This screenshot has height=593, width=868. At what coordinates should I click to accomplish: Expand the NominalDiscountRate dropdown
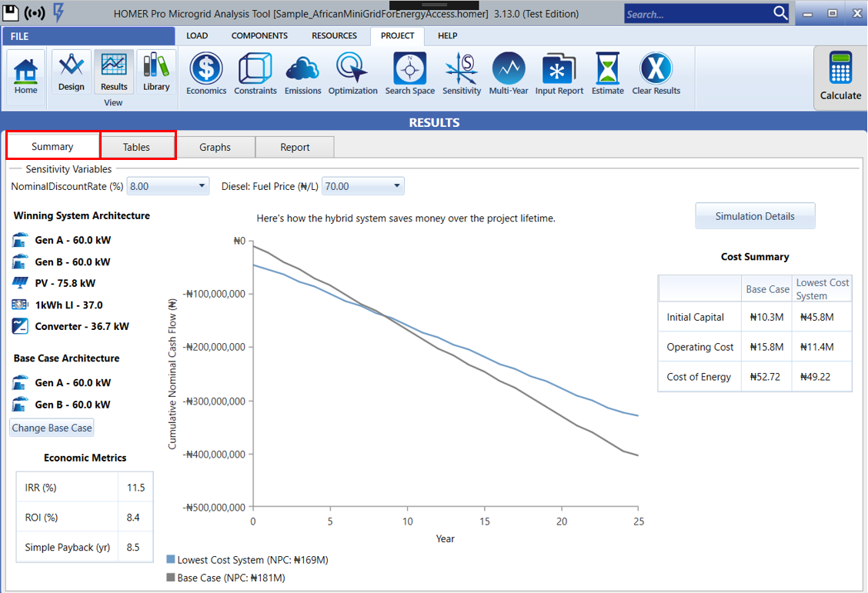[168, 186]
